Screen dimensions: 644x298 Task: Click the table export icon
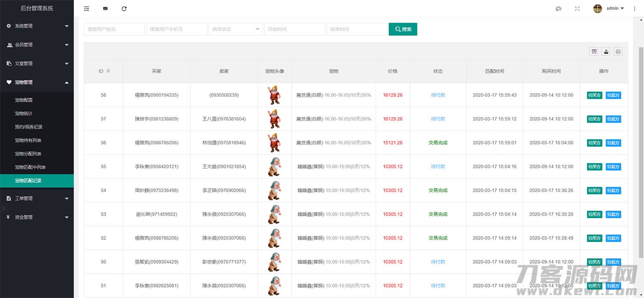click(x=606, y=52)
